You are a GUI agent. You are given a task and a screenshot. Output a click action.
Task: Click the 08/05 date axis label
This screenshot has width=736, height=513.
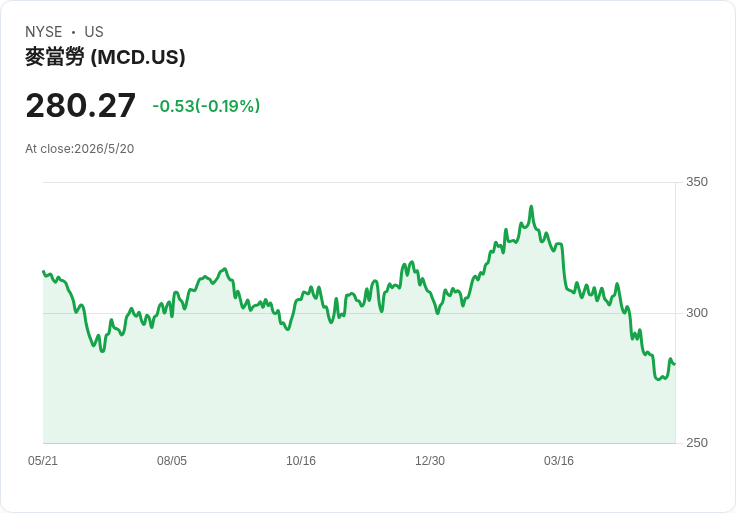(172, 460)
